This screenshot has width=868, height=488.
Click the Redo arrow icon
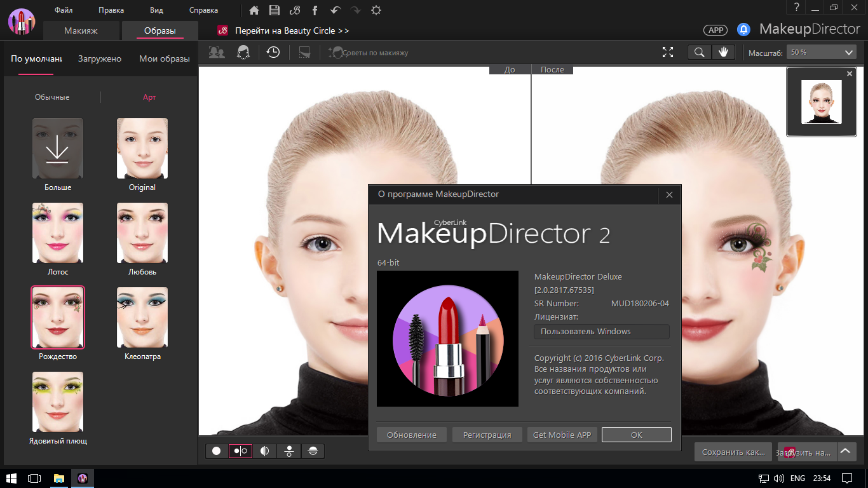click(x=355, y=10)
